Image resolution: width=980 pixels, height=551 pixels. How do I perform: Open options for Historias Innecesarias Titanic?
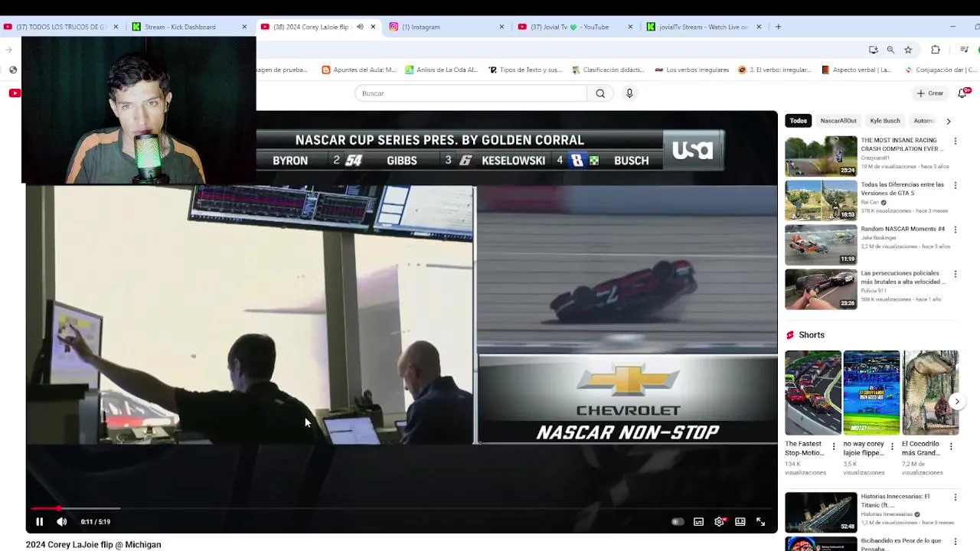(955, 497)
